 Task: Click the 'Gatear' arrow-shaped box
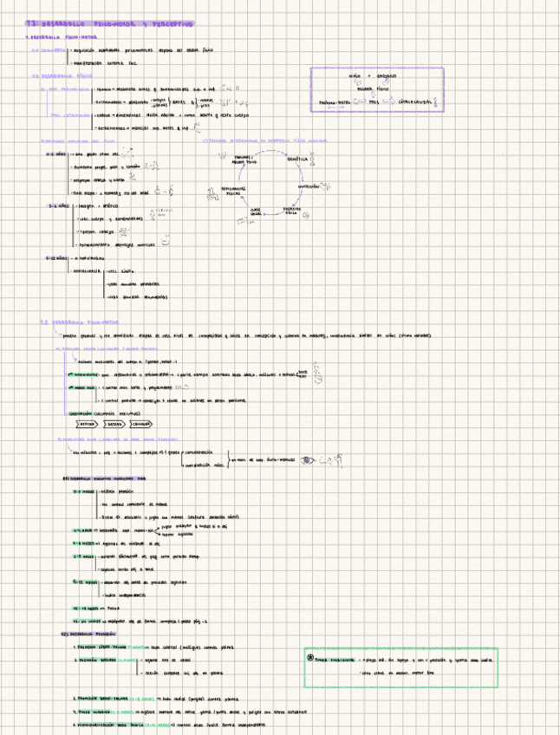pos(114,424)
